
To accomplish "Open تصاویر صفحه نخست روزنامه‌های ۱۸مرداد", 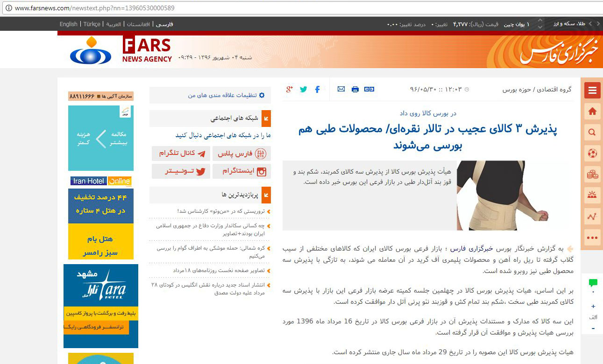I will tap(219, 270).
